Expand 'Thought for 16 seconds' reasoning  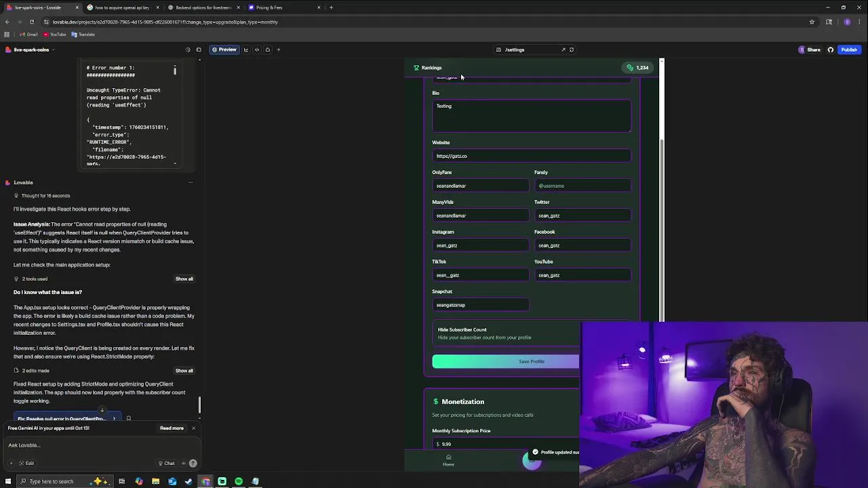click(42, 196)
